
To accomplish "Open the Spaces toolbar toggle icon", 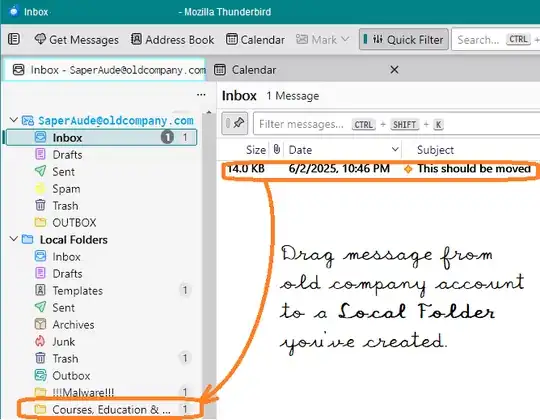I will 14,39.
